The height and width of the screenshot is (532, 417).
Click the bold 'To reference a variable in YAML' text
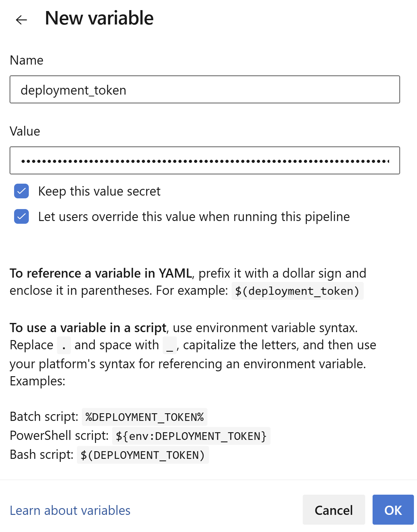click(101, 273)
